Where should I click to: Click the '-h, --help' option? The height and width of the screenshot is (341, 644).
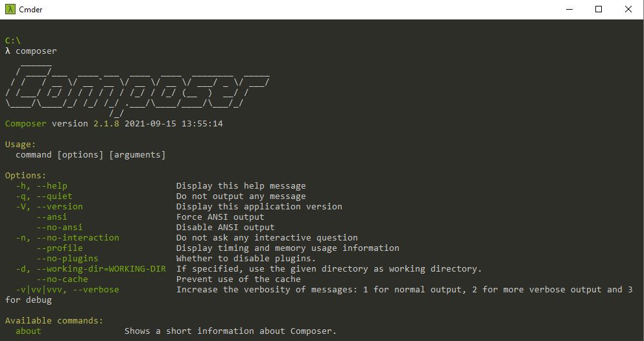click(42, 186)
